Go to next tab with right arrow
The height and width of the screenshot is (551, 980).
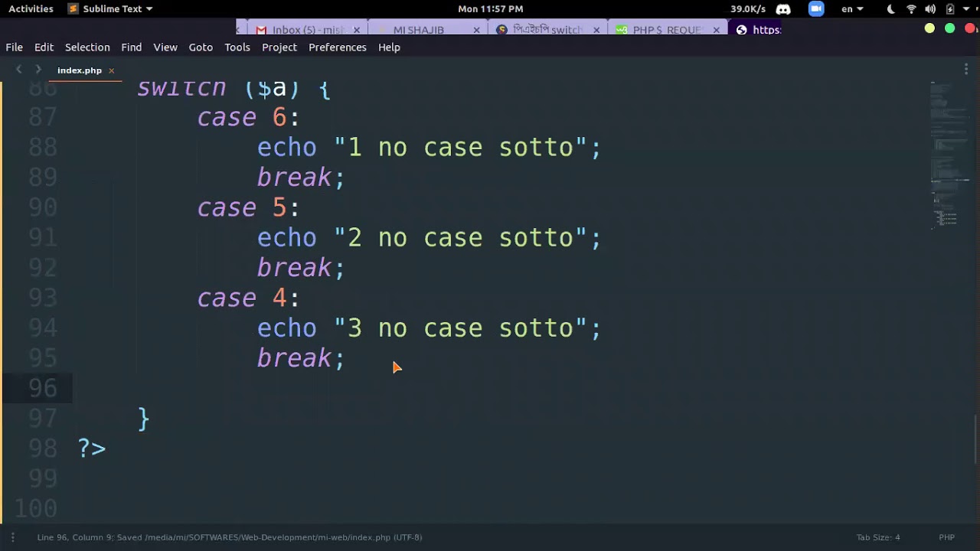click(38, 70)
